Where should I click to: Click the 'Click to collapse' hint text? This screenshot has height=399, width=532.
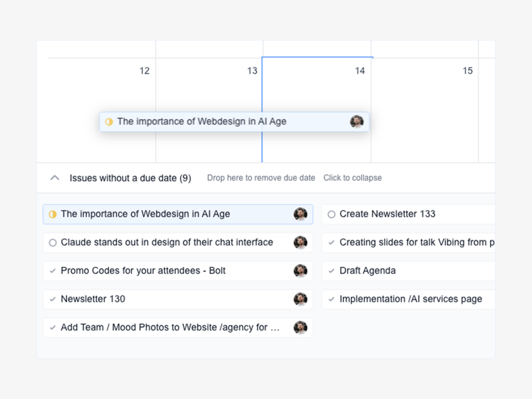(352, 178)
